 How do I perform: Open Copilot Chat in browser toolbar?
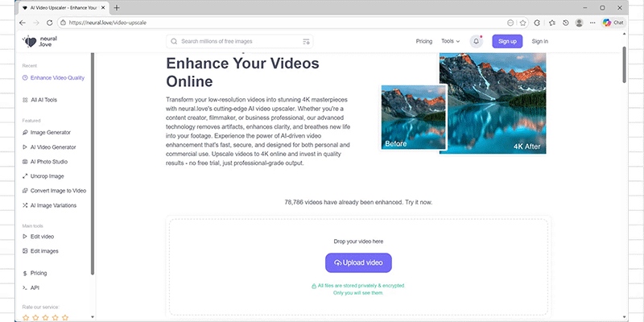tap(613, 23)
